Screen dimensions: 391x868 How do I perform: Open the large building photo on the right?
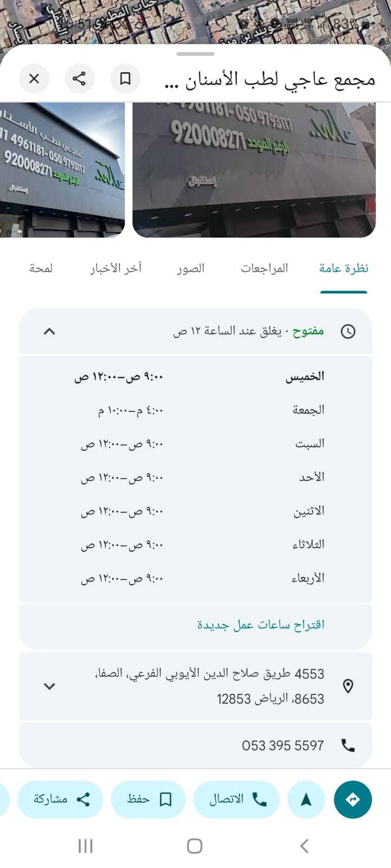(254, 170)
